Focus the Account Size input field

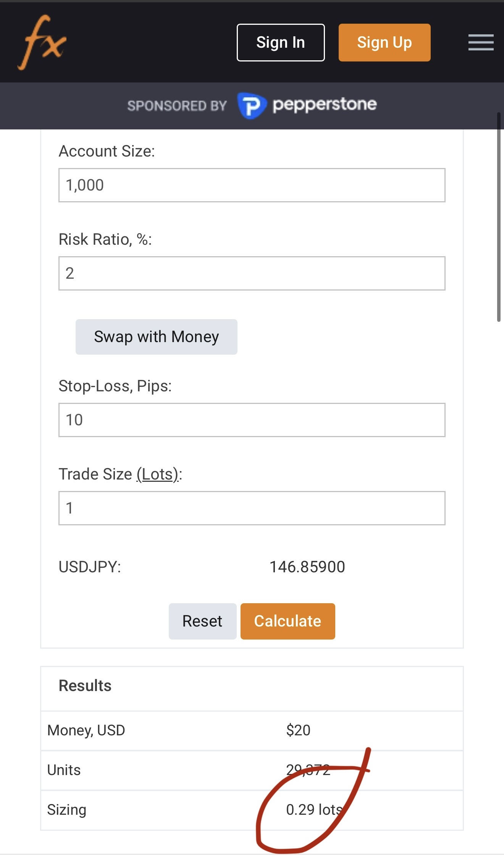point(252,185)
